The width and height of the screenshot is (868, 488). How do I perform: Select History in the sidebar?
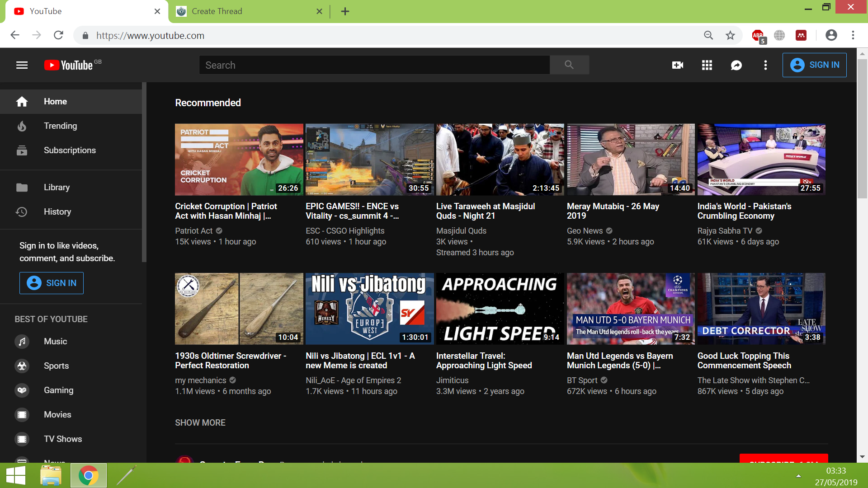pos(71,212)
